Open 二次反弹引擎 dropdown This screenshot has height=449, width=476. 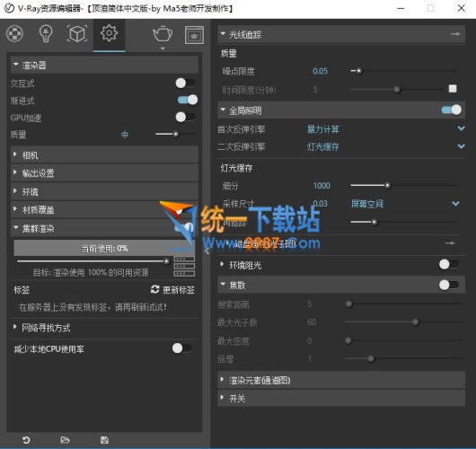[x=386, y=146]
